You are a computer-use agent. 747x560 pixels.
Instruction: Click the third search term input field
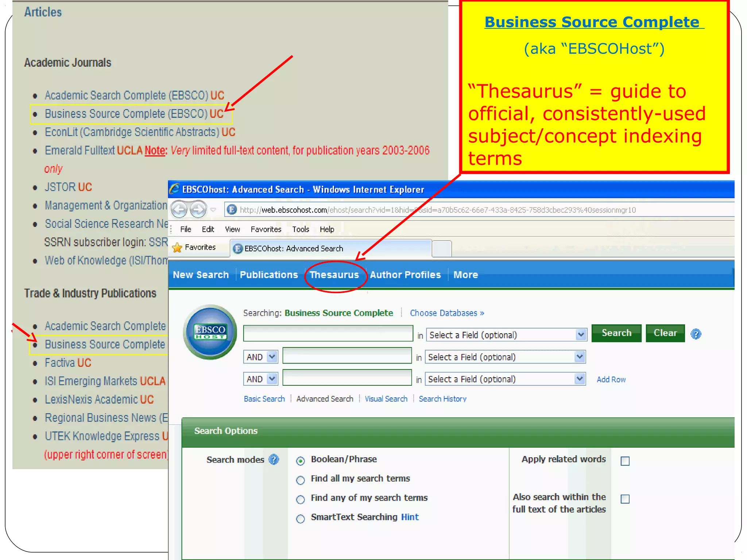pos(347,378)
